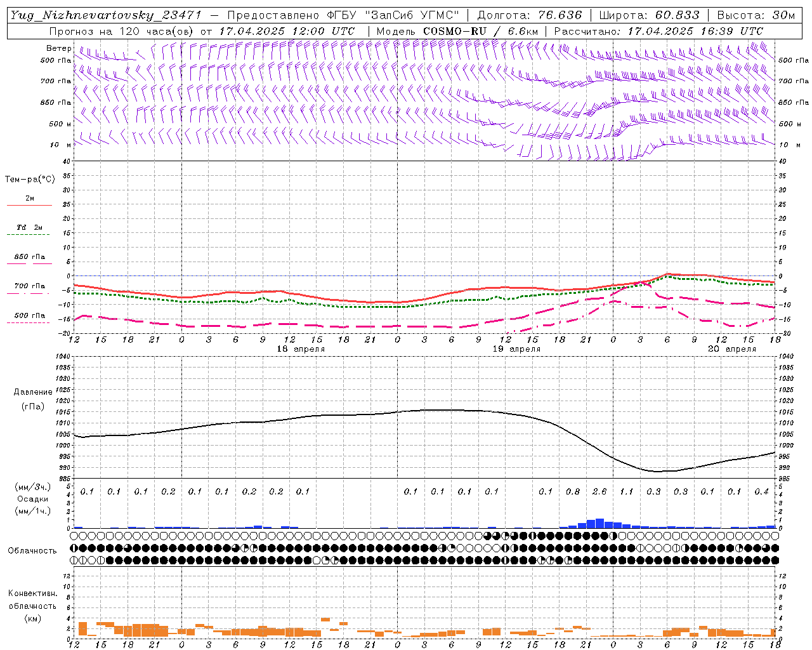
Task: Select the "19 апреля" date label
Action: (516, 349)
